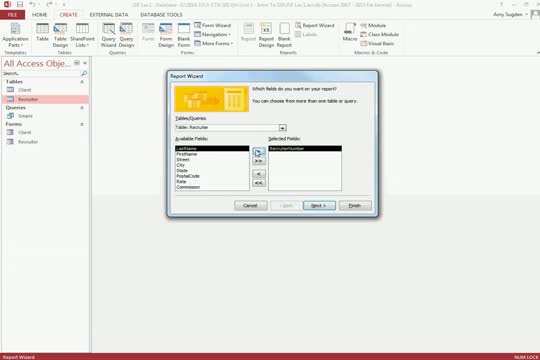Collapse the Tables group in navigation pane
The width and height of the screenshot is (540, 360).
coord(82,82)
